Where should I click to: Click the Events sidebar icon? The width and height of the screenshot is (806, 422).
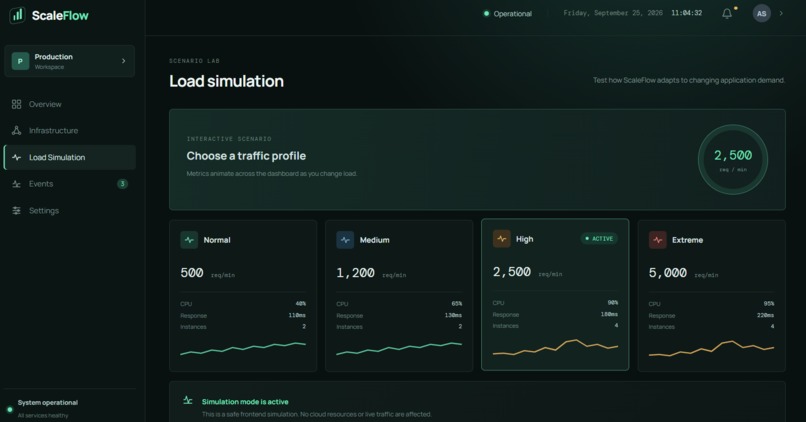click(16, 184)
